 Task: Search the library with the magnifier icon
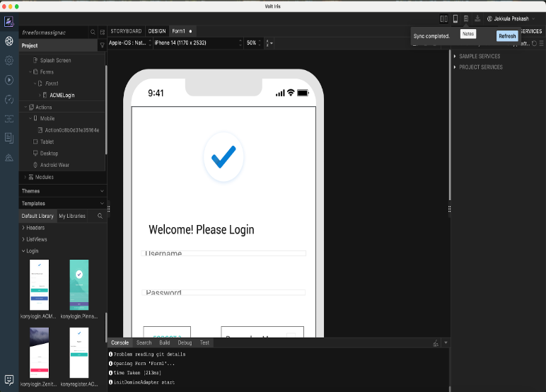[x=100, y=216]
